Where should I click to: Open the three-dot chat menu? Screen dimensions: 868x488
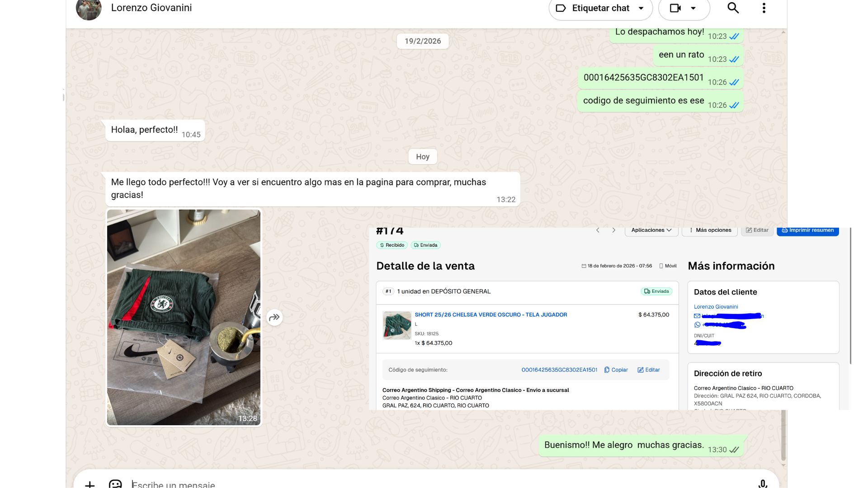pos(764,8)
